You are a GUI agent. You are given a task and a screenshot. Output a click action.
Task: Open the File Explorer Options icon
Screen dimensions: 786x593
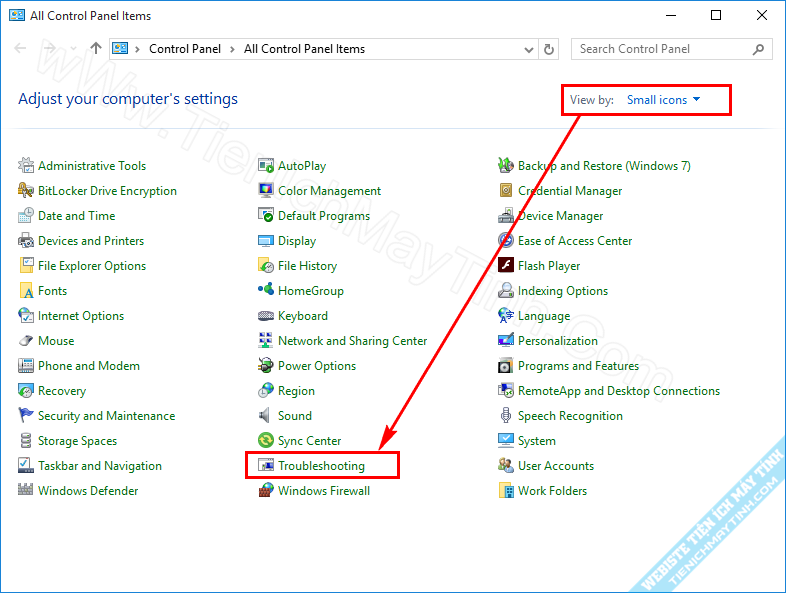(x=26, y=266)
